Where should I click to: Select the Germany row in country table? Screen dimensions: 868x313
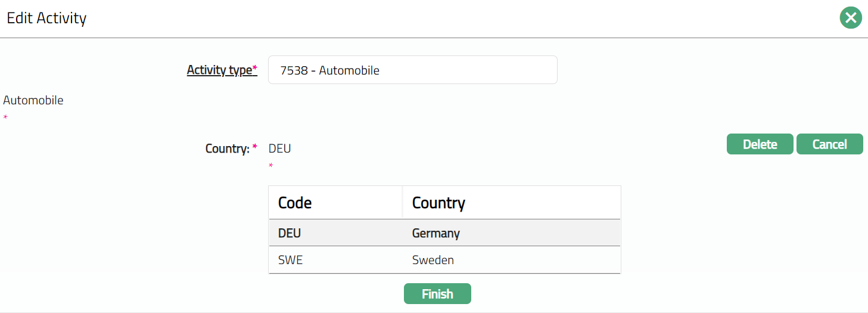coord(436,233)
